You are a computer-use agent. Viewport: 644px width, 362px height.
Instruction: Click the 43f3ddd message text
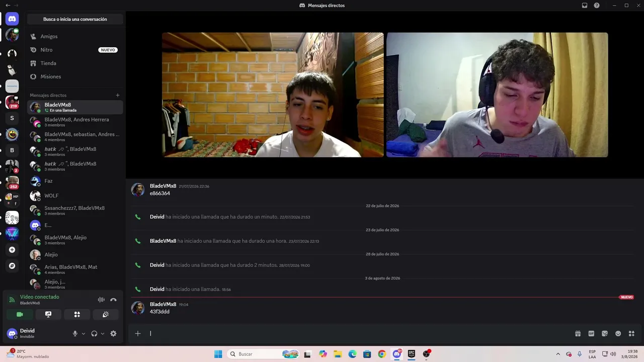pos(159,312)
